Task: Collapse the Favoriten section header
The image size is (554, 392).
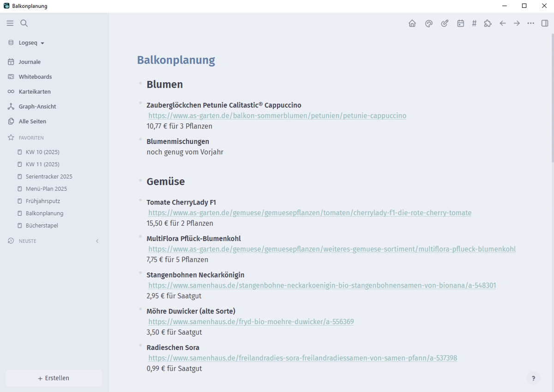Action: [31, 138]
